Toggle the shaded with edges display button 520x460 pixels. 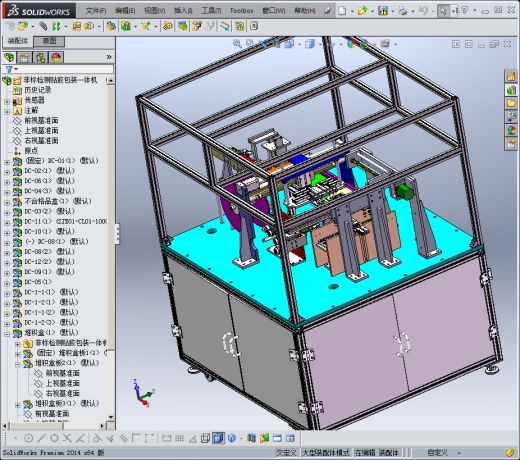click(218, 438)
